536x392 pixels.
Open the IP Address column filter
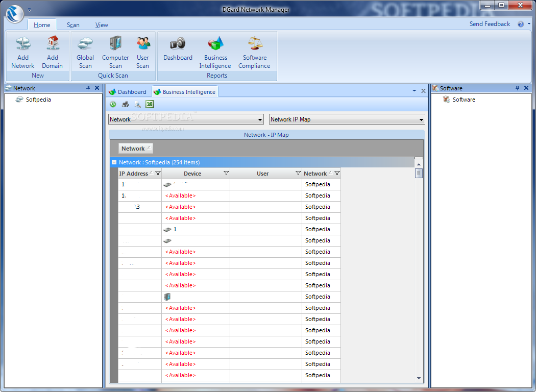(x=158, y=173)
